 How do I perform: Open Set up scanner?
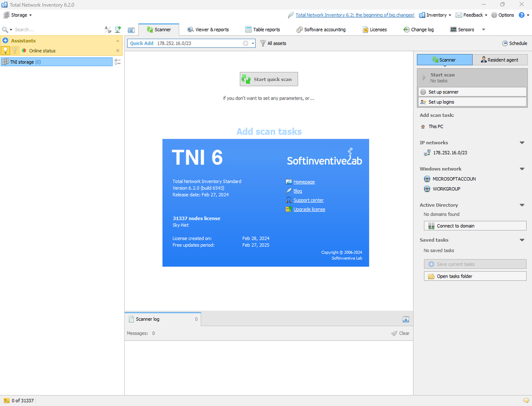472,92
